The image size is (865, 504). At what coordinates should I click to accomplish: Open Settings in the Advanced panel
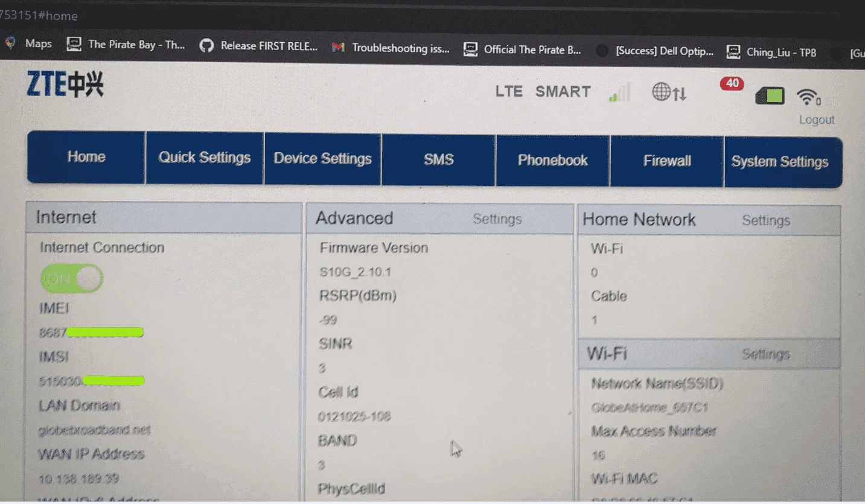coord(497,219)
